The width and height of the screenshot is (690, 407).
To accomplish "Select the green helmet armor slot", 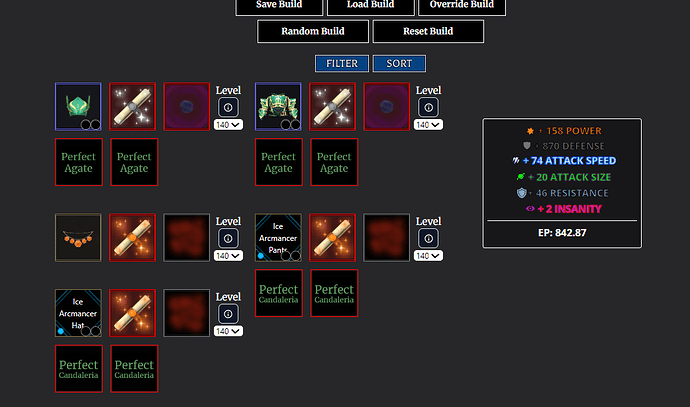I will tap(78, 106).
